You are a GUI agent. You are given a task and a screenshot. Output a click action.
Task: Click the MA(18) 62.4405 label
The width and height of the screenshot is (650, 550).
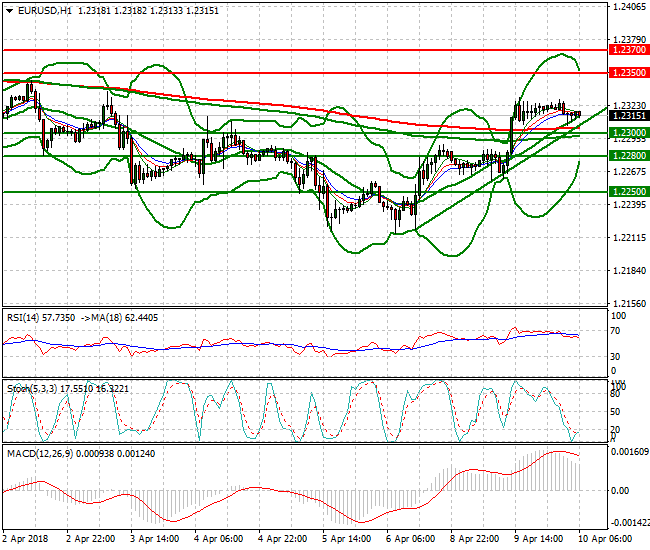point(124,318)
